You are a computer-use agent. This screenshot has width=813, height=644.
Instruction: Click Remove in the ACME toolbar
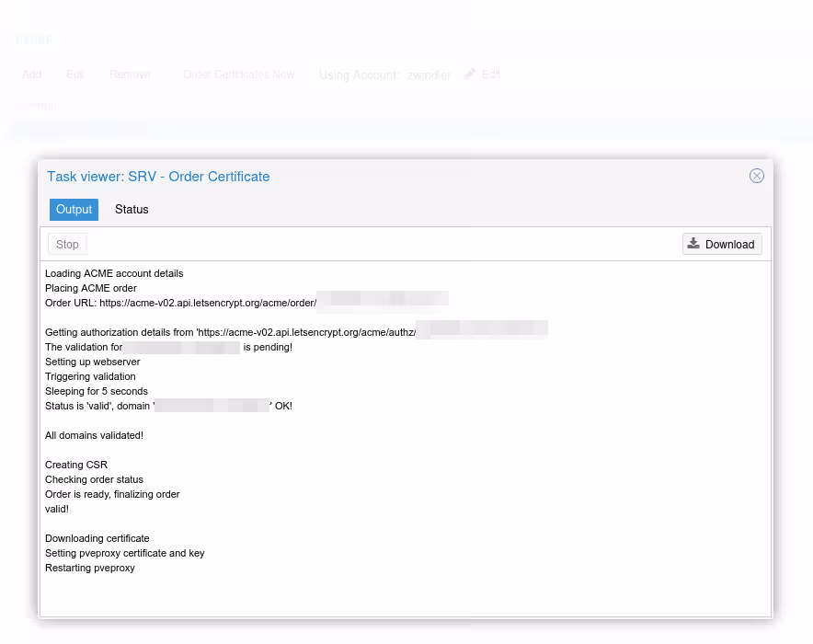tap(130, 75)
